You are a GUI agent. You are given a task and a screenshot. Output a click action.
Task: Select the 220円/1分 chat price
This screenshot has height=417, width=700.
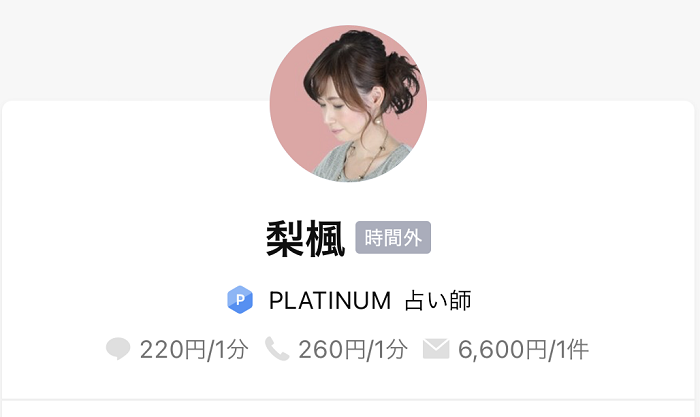[194, 349]
